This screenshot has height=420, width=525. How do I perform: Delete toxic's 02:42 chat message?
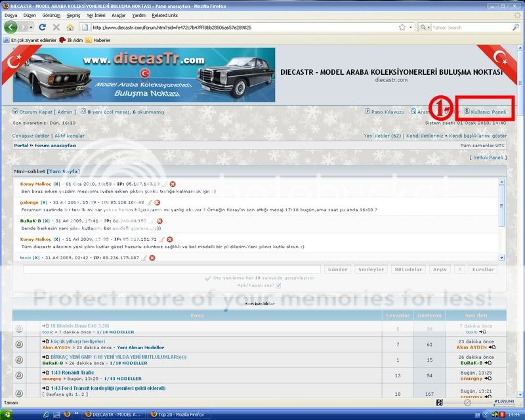pyautogui.click(x=152, y=258)
